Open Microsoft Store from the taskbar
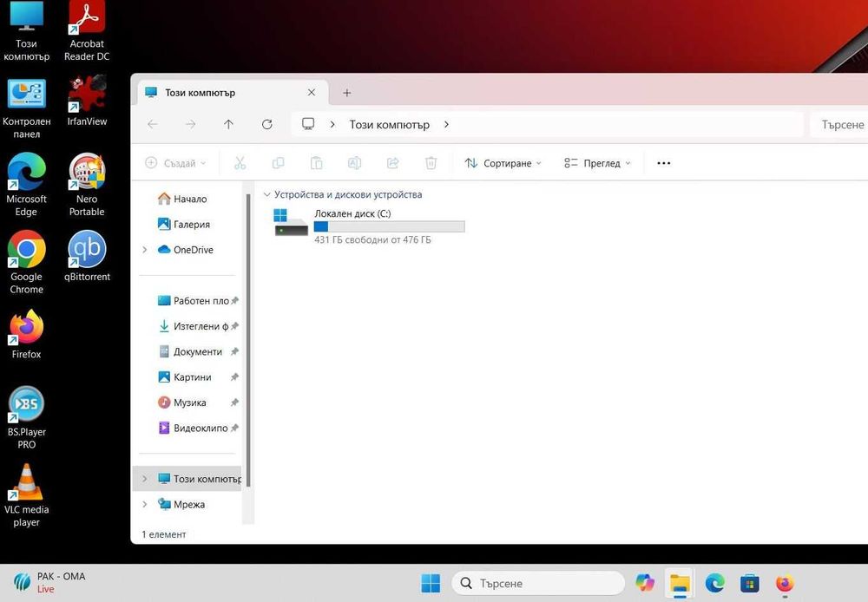Viewport: 868px width, 602px height. click(x=750, y=583)
